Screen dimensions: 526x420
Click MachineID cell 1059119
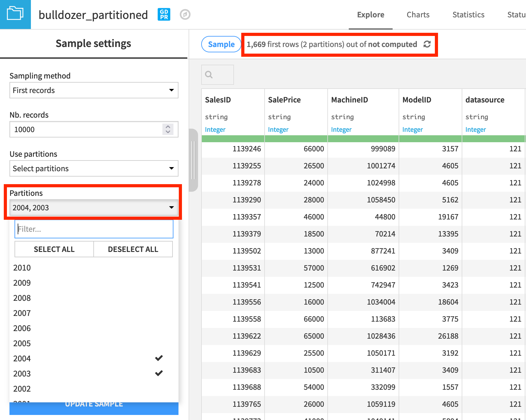point(363,404)
